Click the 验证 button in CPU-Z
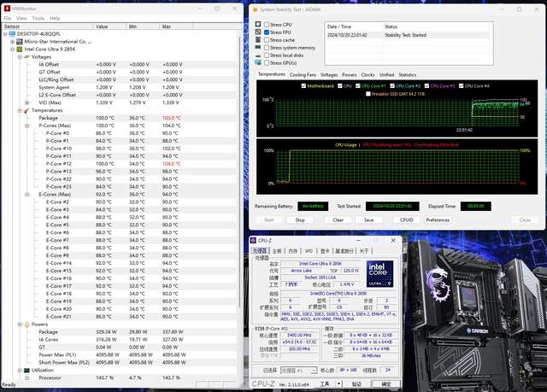 coord(356,384)
